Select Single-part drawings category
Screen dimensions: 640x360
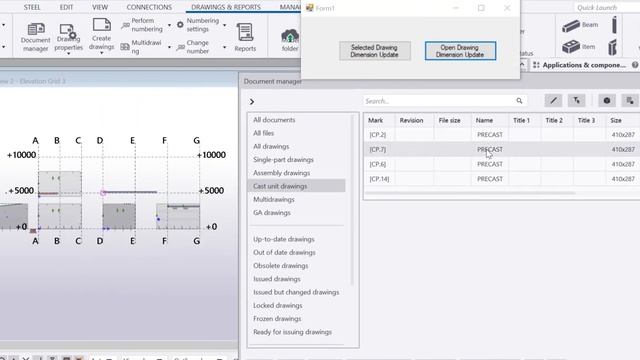click(x=283, y=160)
